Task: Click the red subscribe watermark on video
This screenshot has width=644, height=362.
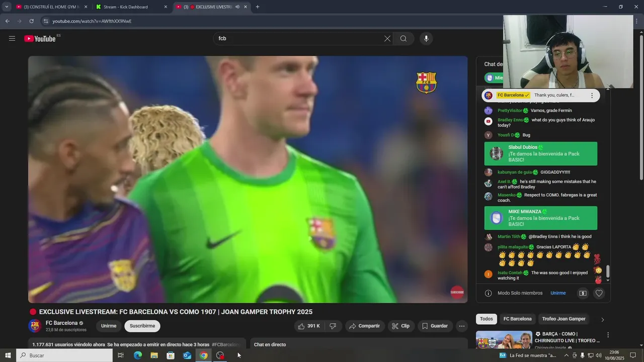Action: click(x=457, y=292)
